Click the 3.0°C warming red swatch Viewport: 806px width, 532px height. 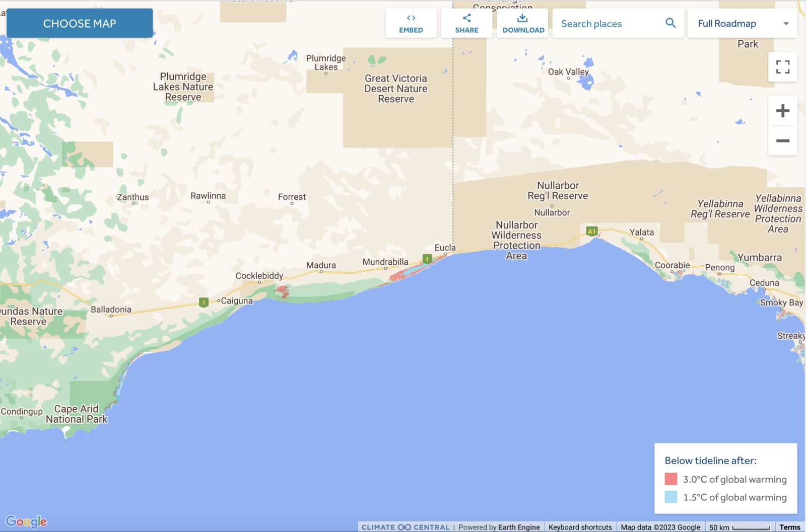pos(671,479)
